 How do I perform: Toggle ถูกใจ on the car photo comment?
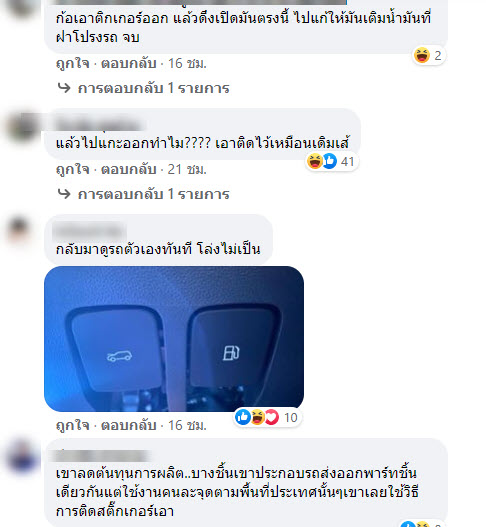click(x=73, y=425)
